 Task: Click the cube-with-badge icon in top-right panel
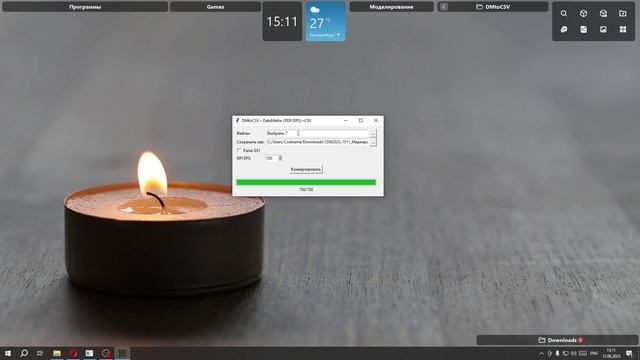click(603, 13)
